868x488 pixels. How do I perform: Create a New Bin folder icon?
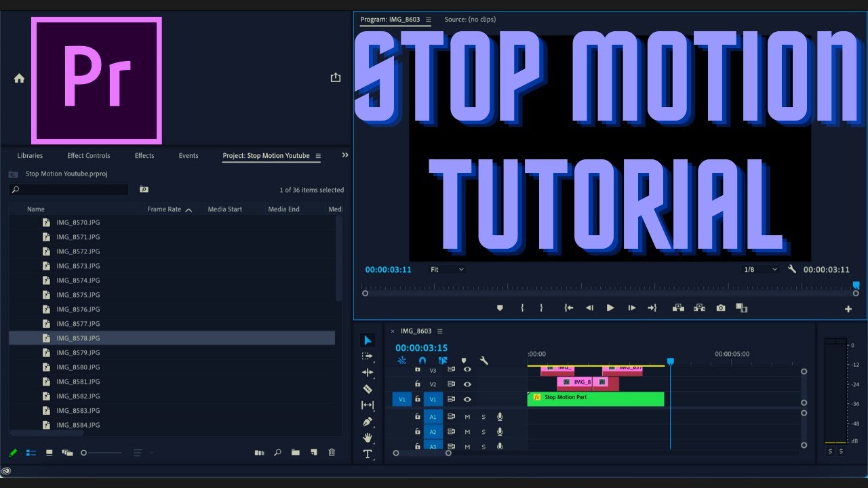click(x=296, y=453)
